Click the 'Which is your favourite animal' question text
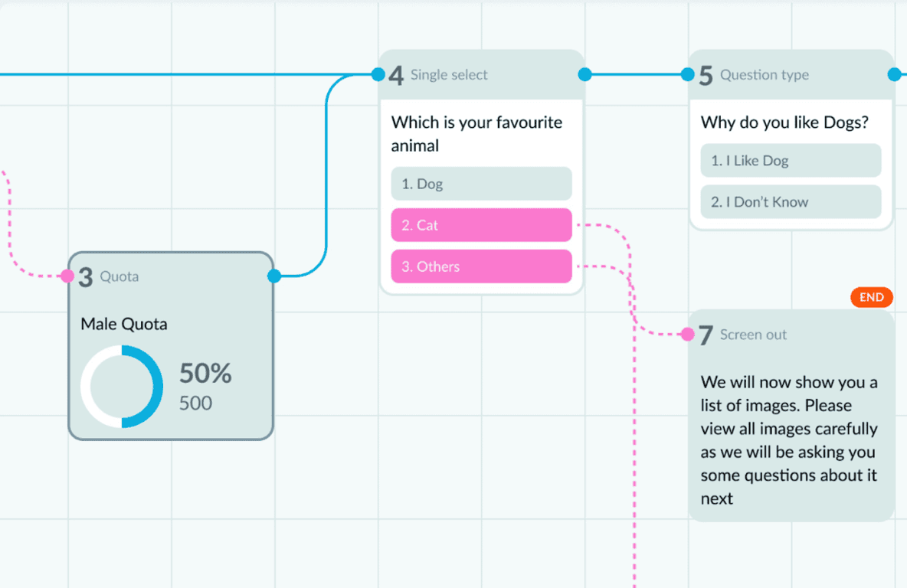The width and height of the screenshot is (907, 588). (x=476, y=134)
